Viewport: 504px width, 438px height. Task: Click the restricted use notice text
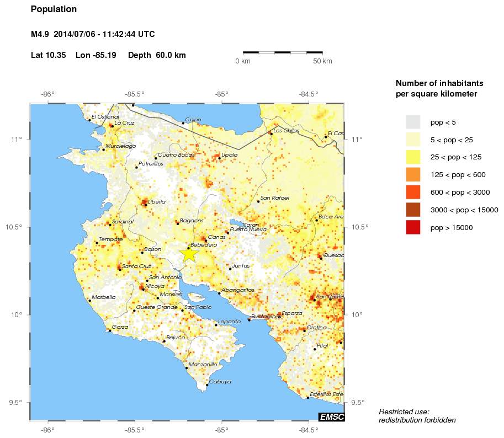[x=416, y=415]
